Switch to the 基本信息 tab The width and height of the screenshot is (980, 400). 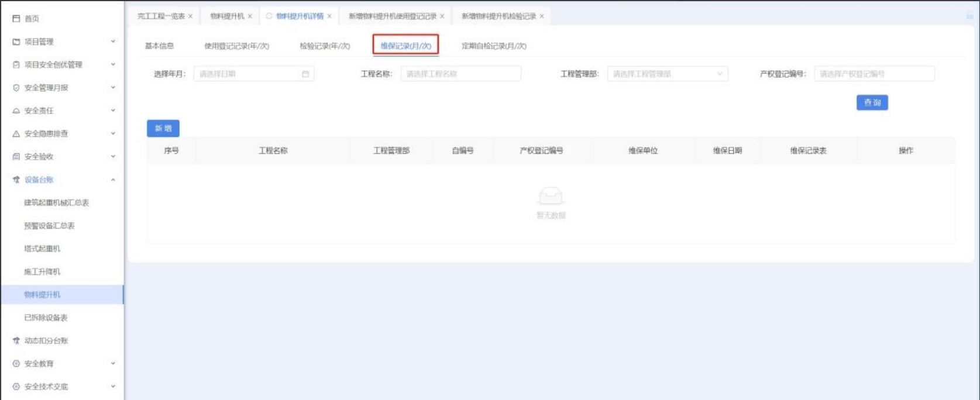tap(159, 46)
